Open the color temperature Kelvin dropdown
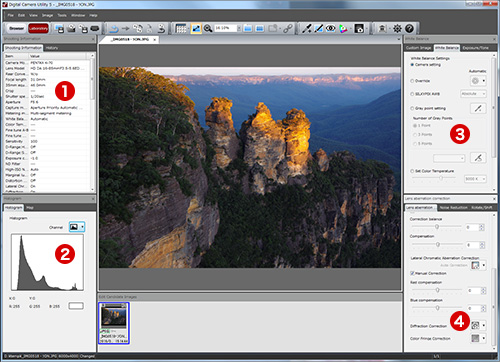The width and height of the screenshot is (500, 363). 475,179
